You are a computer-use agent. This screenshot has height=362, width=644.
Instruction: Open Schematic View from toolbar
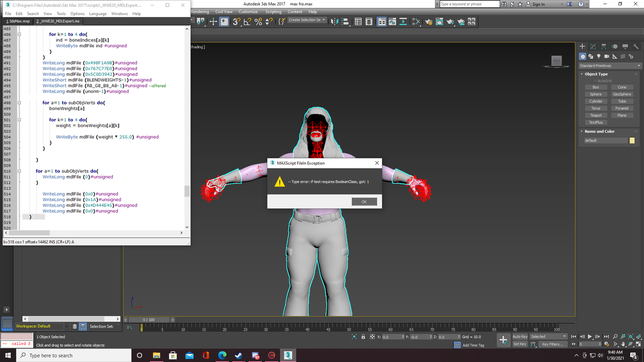[403, 22]
